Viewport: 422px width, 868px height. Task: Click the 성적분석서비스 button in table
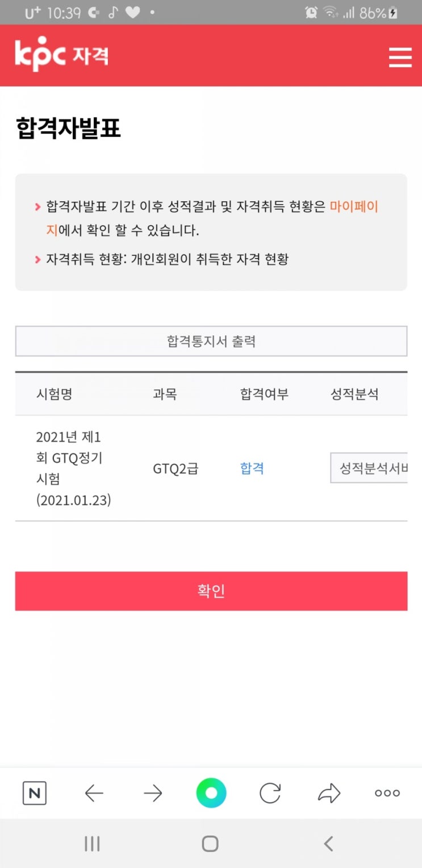[x=369, y=469]
